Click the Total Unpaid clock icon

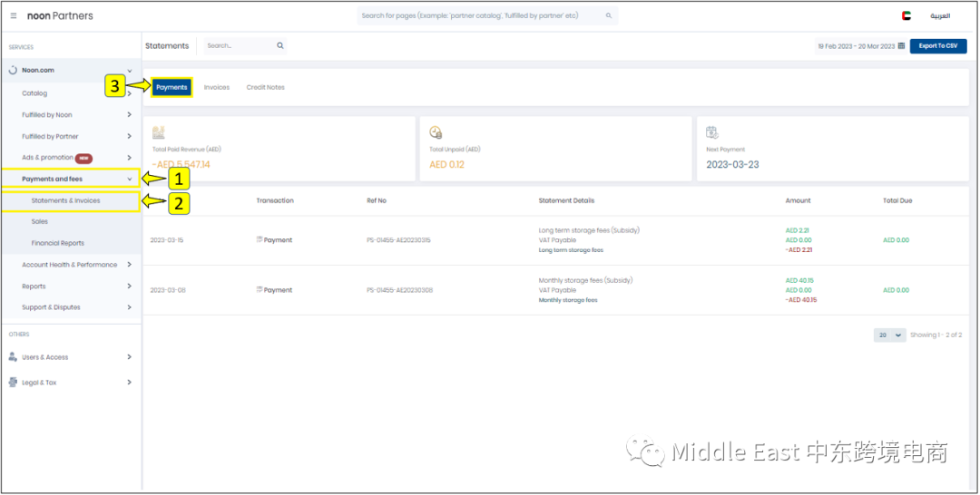pyautogui.click(x=436, y=132)
